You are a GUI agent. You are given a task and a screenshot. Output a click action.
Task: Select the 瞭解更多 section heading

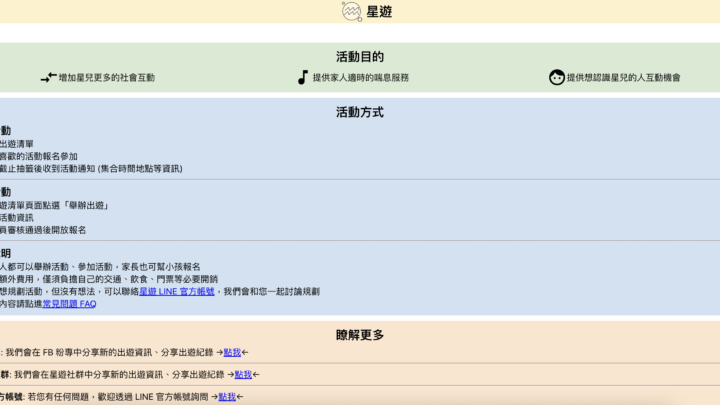(x=360, y=335)
